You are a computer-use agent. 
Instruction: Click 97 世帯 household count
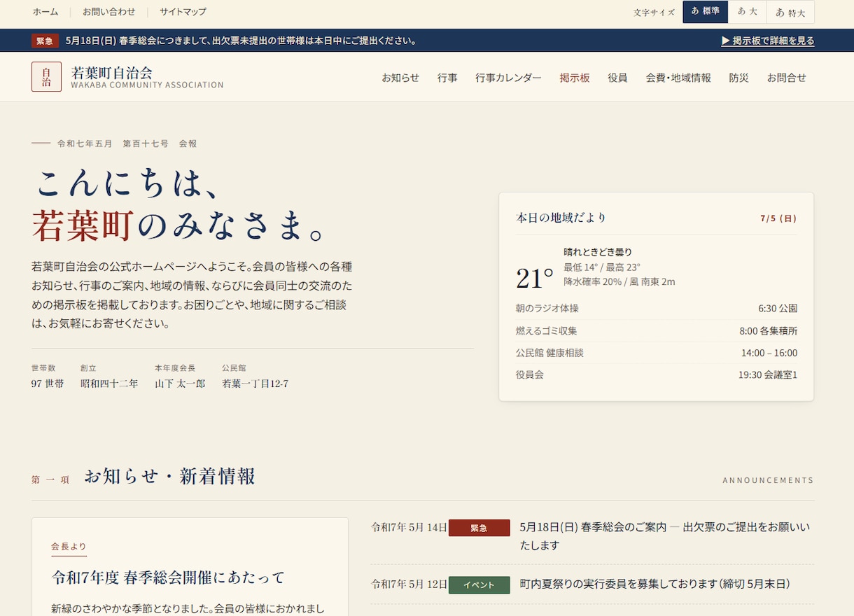tap(48, 384)
